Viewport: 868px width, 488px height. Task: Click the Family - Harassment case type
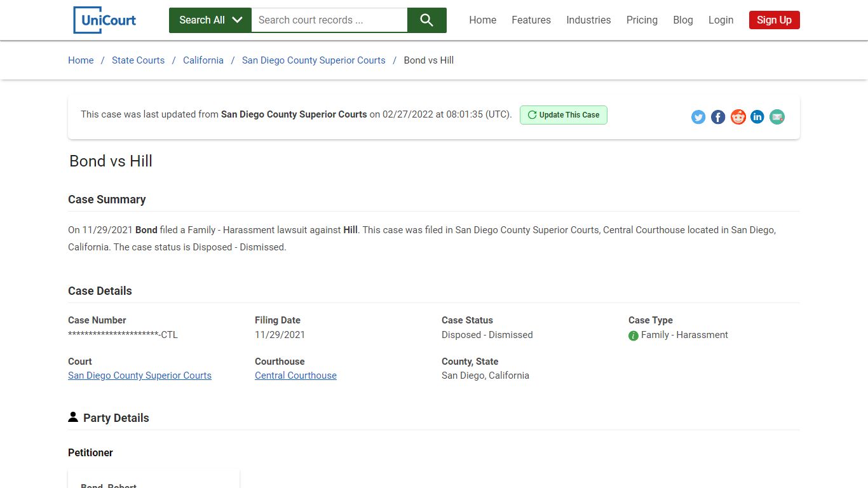coord(684,335)
